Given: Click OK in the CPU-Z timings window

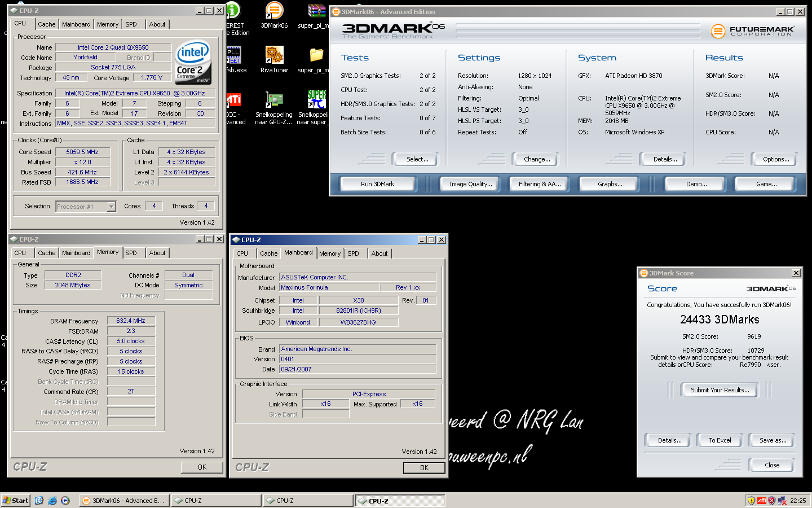Looking at the screenshot, I should pos(202,467).
